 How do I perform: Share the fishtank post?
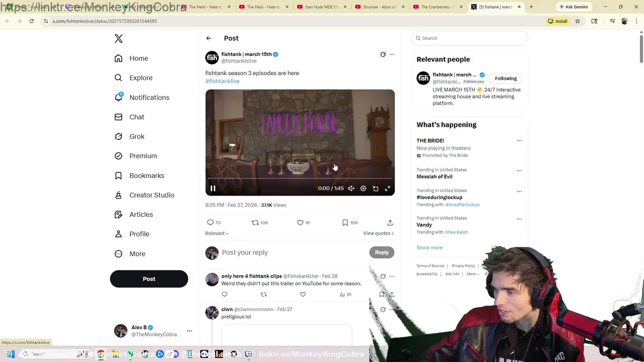click(390, 223)
